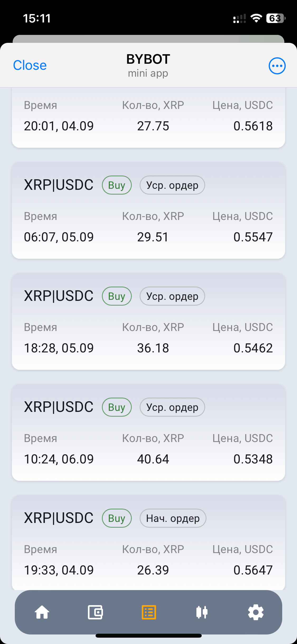This screenshot has height=644, width=297.
Task: Open the order with quantity 36.18
Action: pyautogui.click(x=148, y=321)
